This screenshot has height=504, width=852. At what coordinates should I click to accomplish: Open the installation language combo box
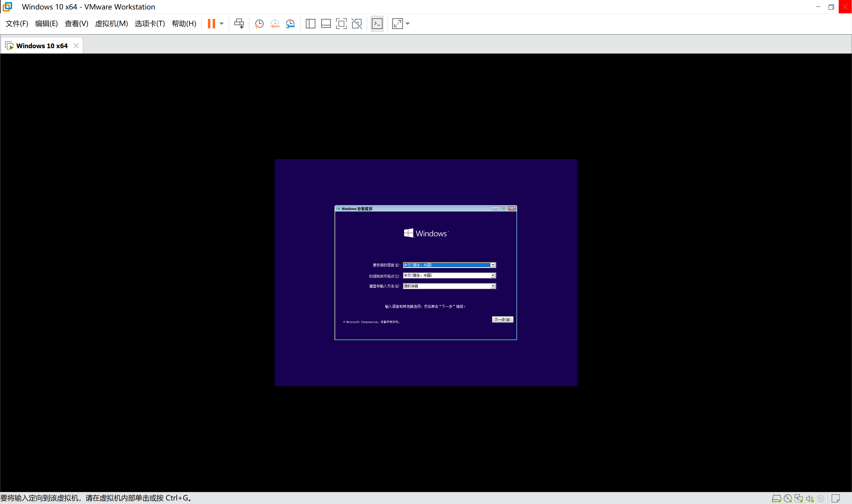tap(449, 265)
